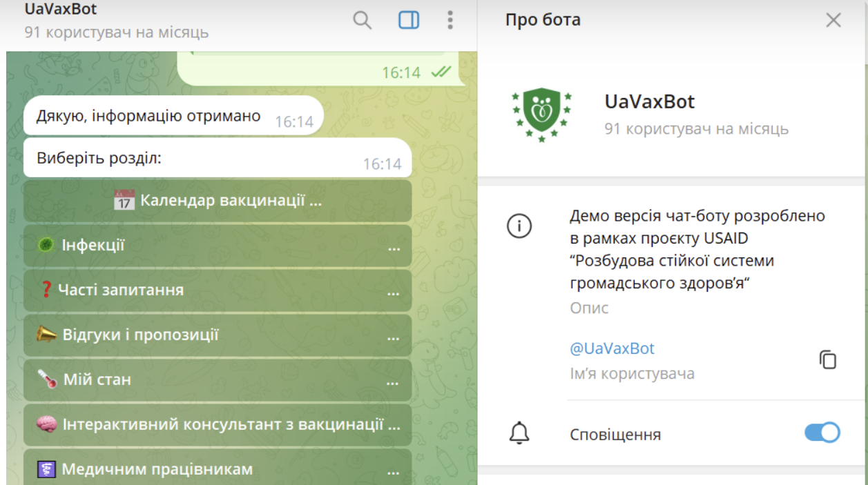
Task: Open the @UaVaxBot username link
Action: (612, 348)
